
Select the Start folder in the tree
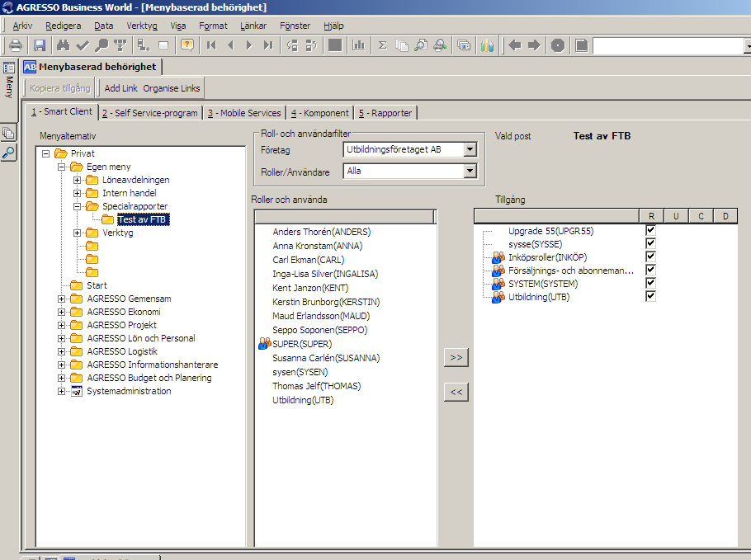pyautogui.click(x=97, y=285)
